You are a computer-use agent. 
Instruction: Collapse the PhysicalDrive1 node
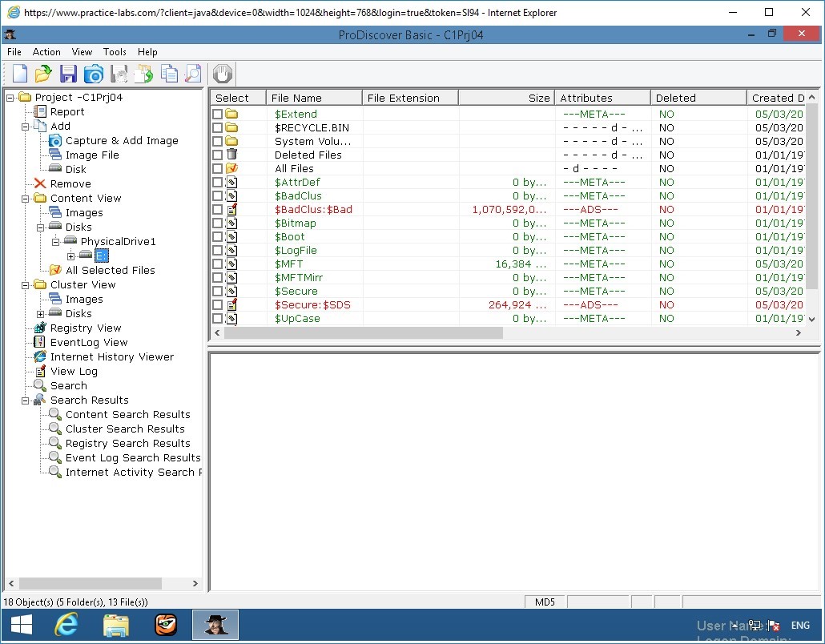pyautogui.click(x=56, y=242)
